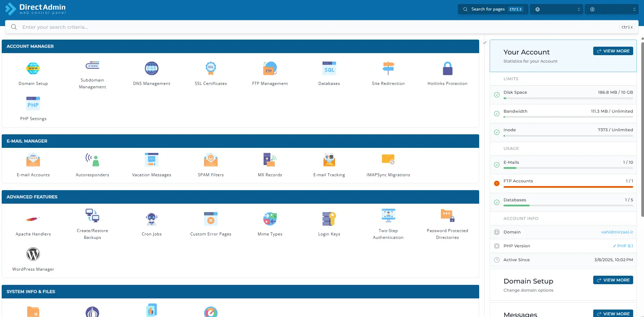Click the Databases usage bar
The width and height of the screenshot is (644, 317).
[x=568, y=206]
